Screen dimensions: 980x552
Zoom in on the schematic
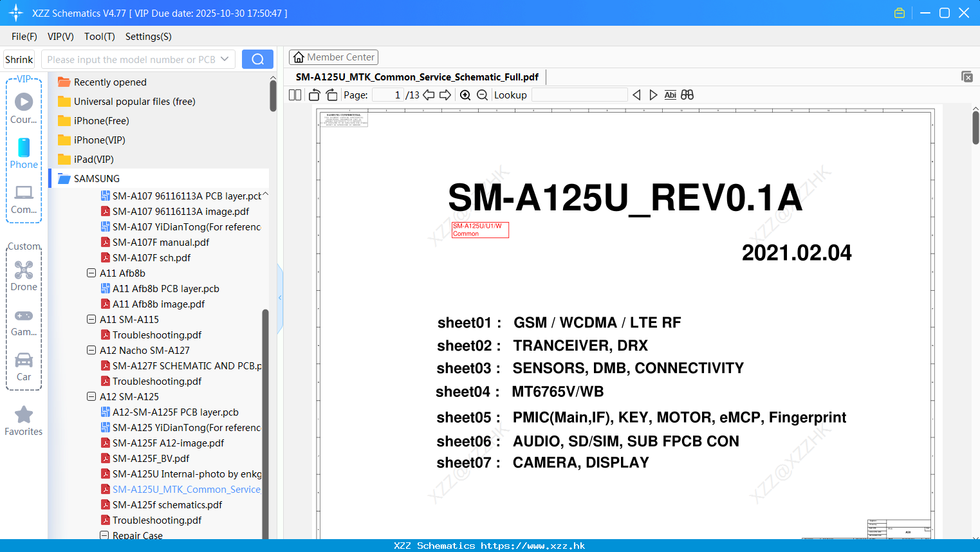(465, 95)
